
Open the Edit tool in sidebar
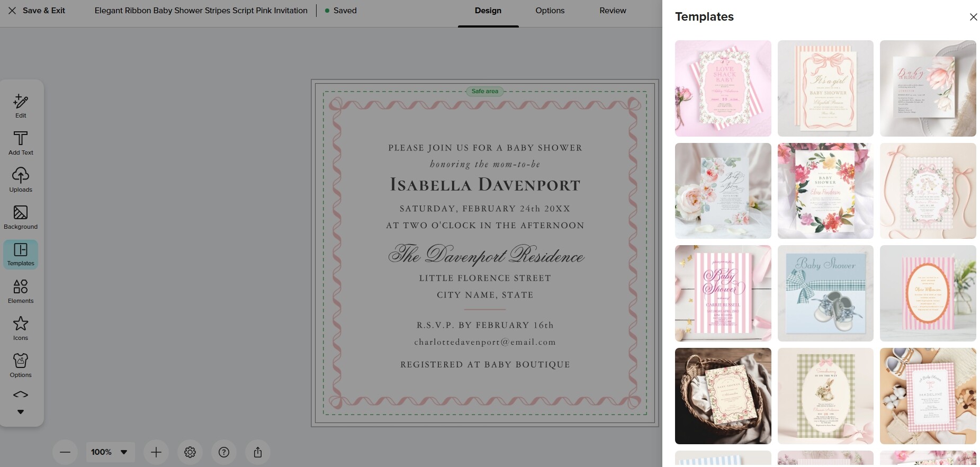click(x=21, y=106)
